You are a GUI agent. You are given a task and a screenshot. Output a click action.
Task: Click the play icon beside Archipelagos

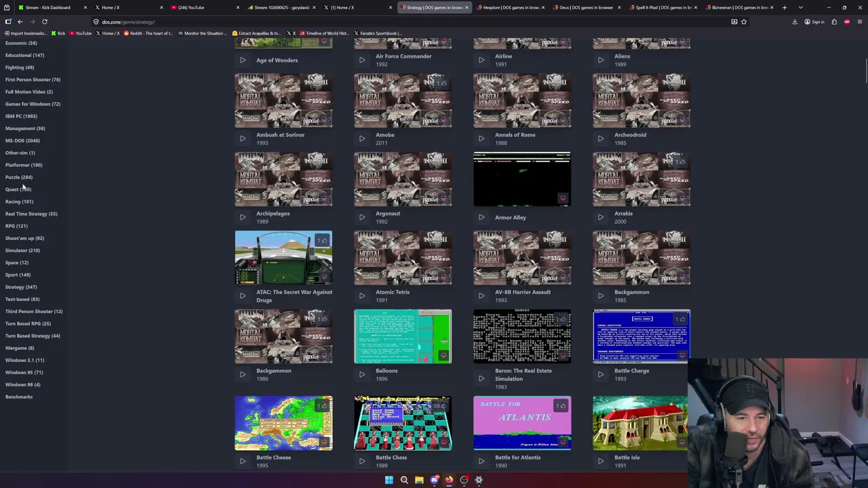243,218
